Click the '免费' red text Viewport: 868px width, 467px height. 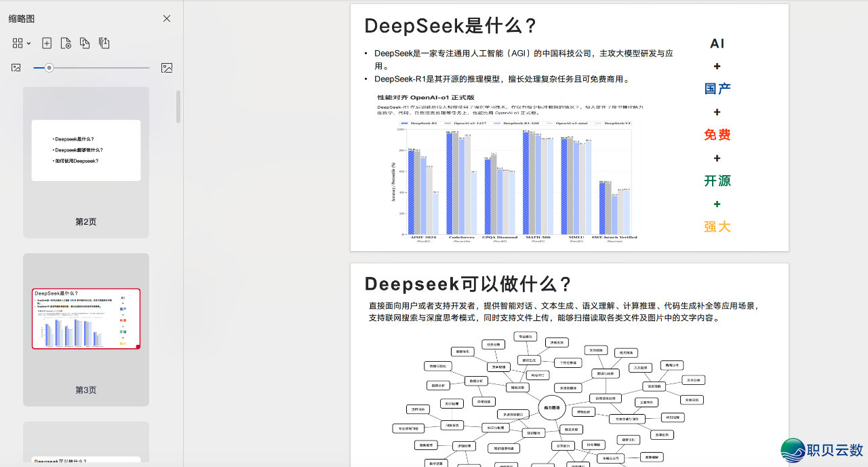[x=717, y=134]
